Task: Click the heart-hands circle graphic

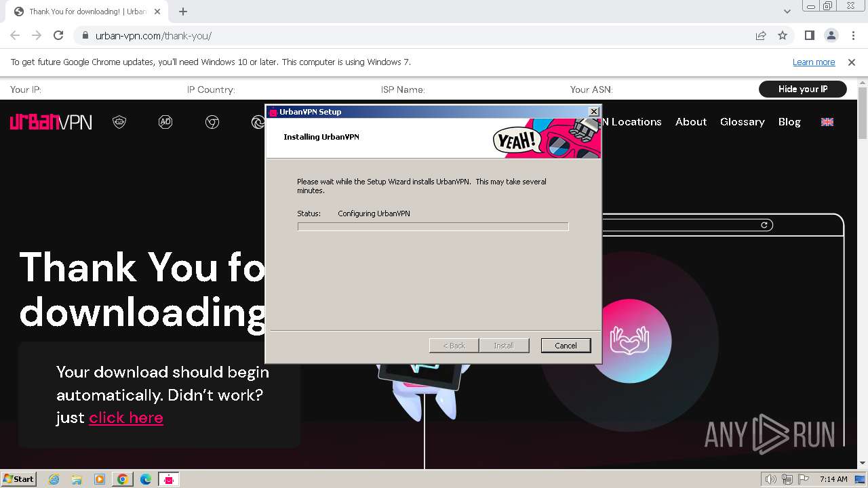Action: tap(630, 341)
